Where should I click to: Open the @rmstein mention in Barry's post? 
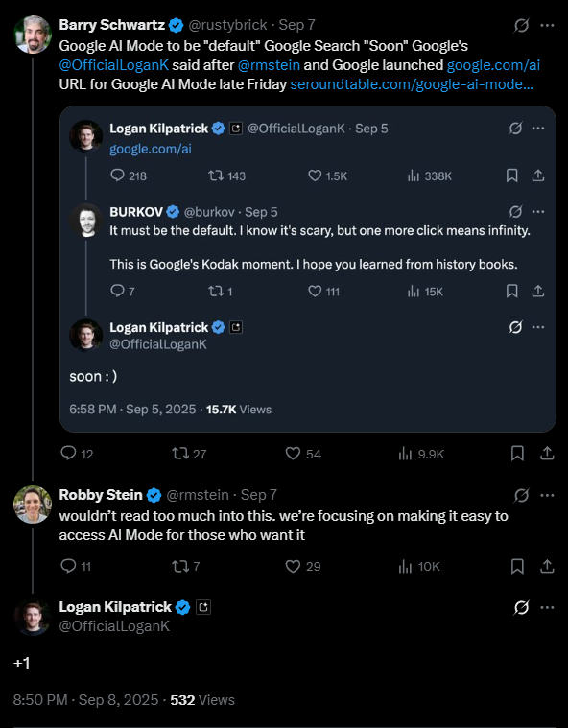tap(269, 65)
